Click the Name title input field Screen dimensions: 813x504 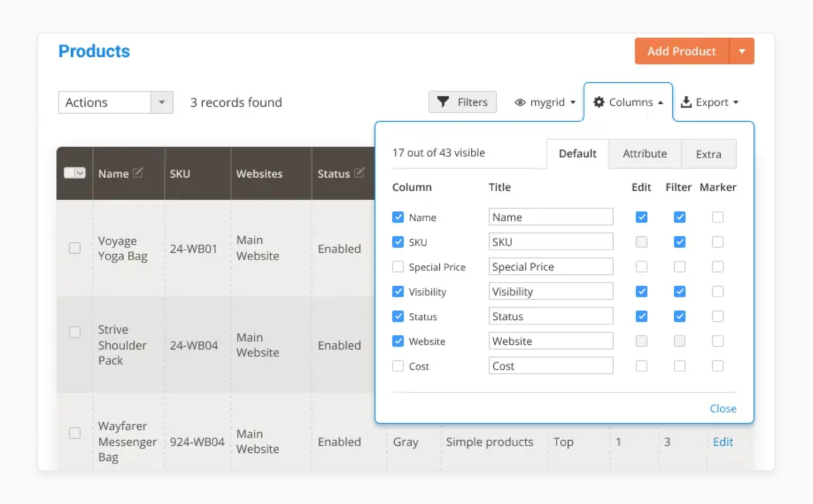(551, 217)
